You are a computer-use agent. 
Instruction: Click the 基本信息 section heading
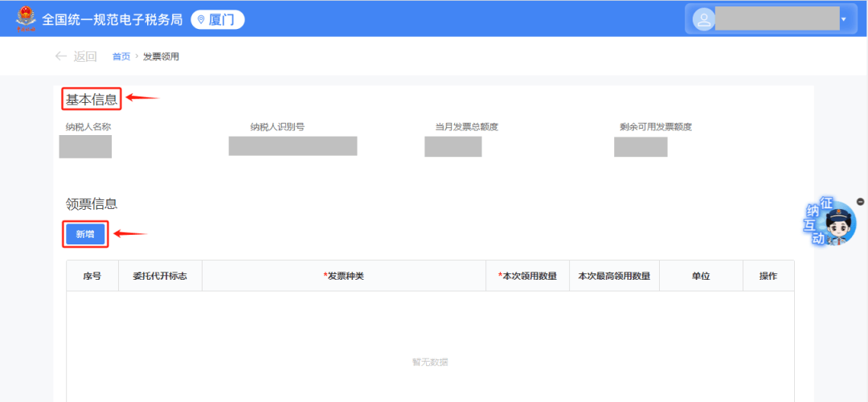click(92, 100)
